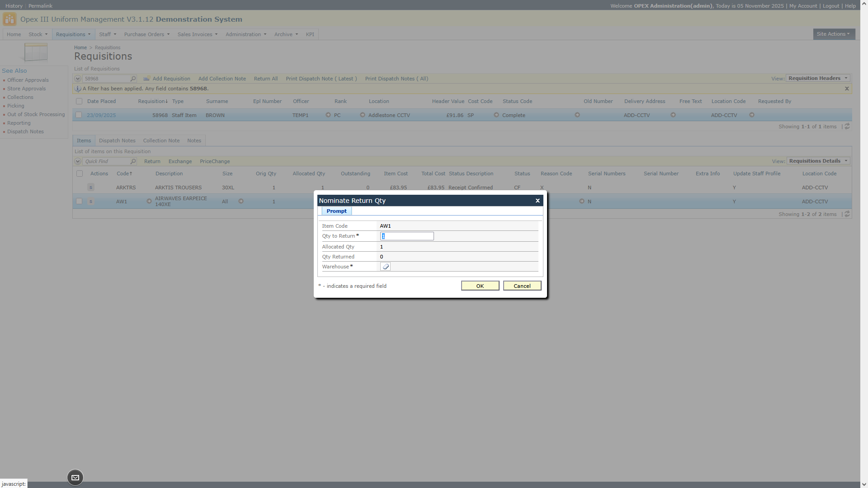Tick the checkbox for requisition 23/09/2025 row
The width and height of the screenshot is (868, 488).
tap(79, 115)
